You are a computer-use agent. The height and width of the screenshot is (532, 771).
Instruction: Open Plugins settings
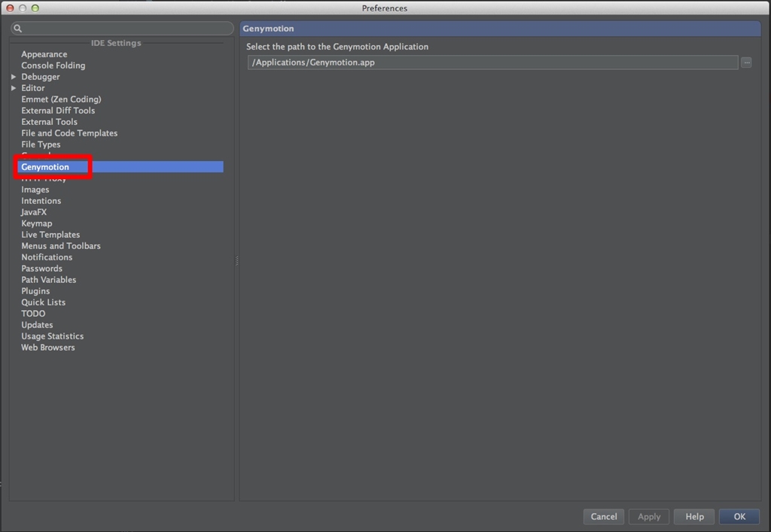[x=35, y=291]
